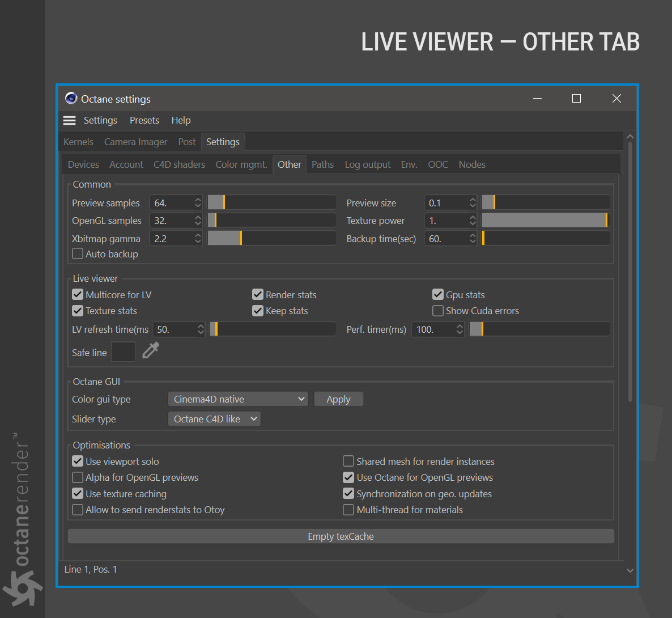Toggle Synchronization on geo. updates

[348, 494]
